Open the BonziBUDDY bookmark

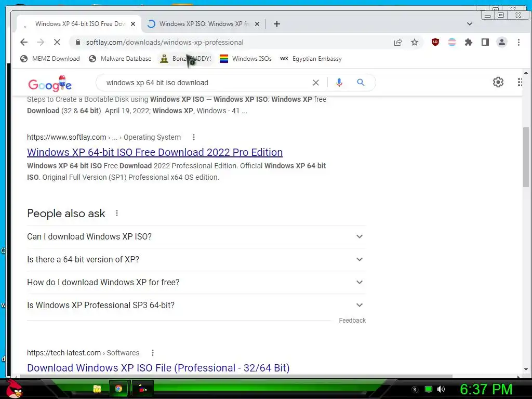pyautogui.click(x=186, y=59)
